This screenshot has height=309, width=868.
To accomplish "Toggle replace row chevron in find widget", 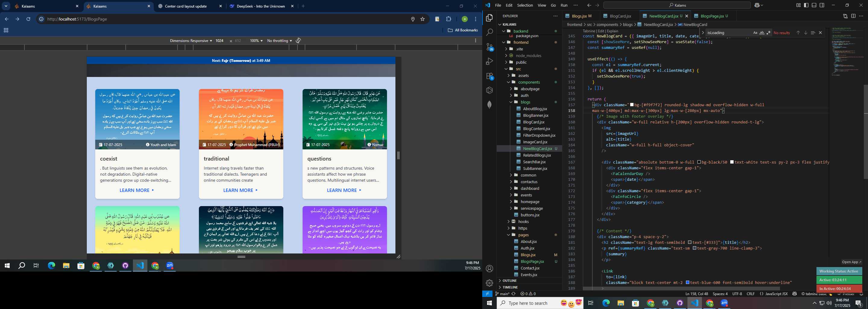I will click(x=703, y=33).
